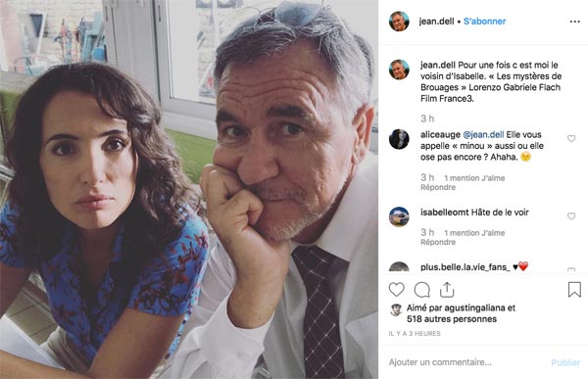Like the post with the heart icon

coord(396,290)
